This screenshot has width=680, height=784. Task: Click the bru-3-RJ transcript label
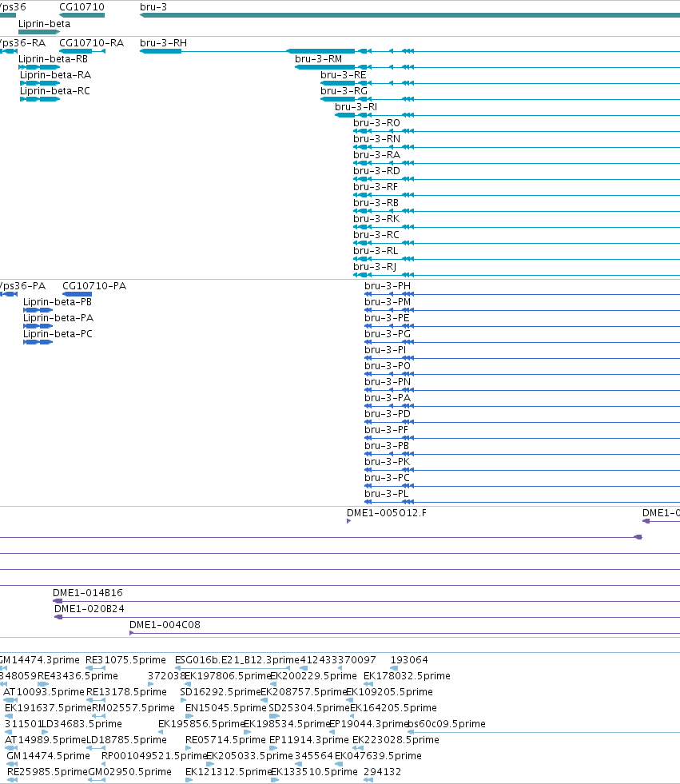pyautogui.click(x=375, y=267)
